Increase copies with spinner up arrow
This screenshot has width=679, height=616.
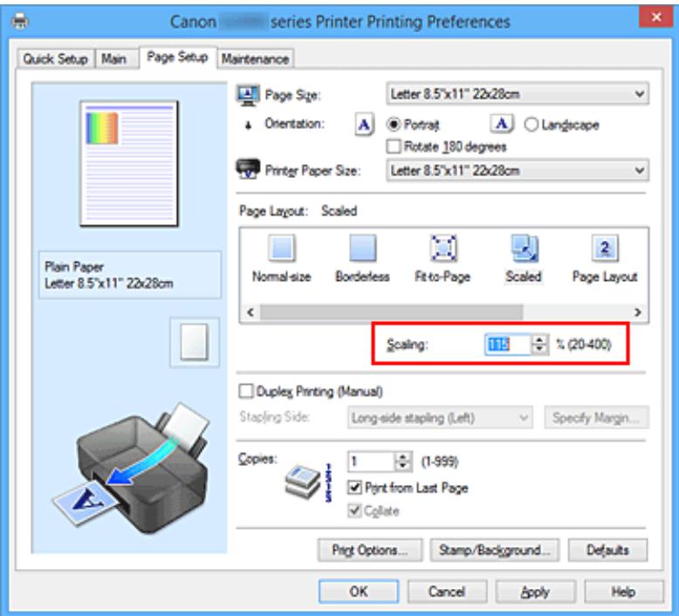pyautogui.click(x=403, y=457)
